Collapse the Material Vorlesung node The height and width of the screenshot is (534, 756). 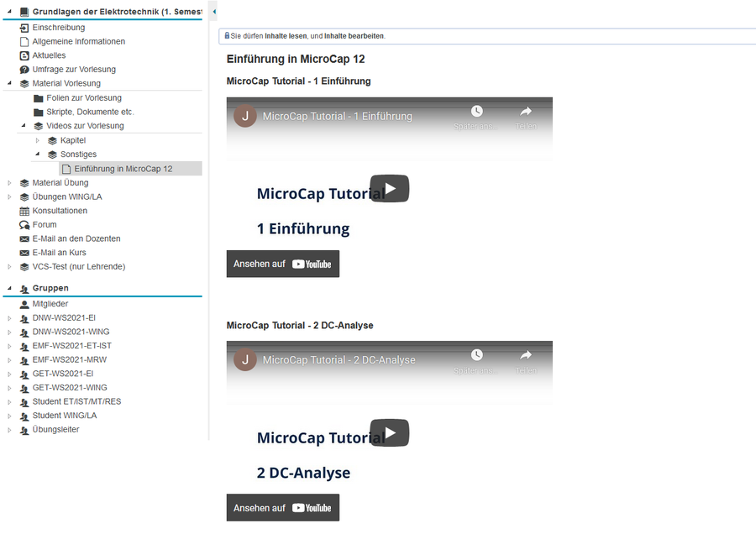(9, 83)
